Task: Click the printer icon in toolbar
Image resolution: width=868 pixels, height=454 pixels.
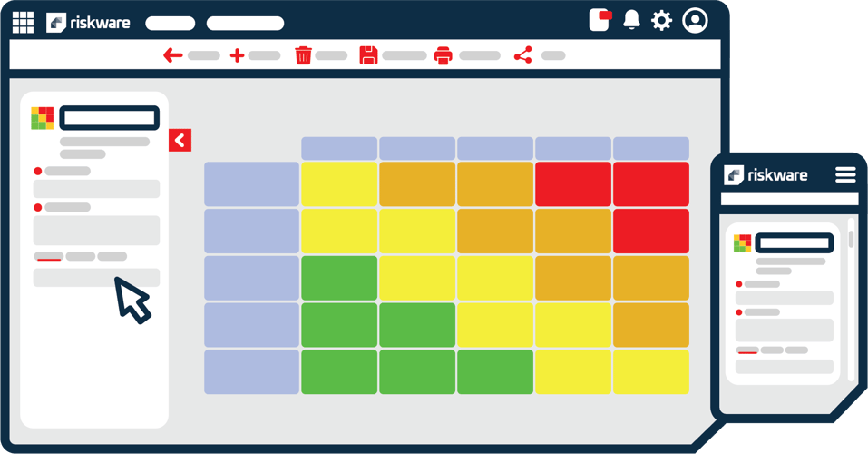Action: click(x=443, y=55)
